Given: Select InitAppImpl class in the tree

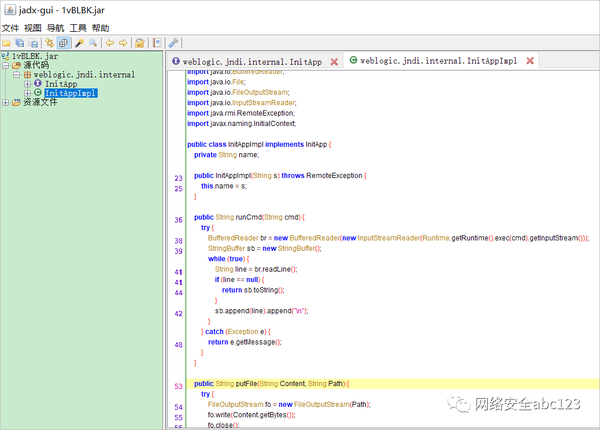Looking at the screenshot, I should (x=70, y=93).
